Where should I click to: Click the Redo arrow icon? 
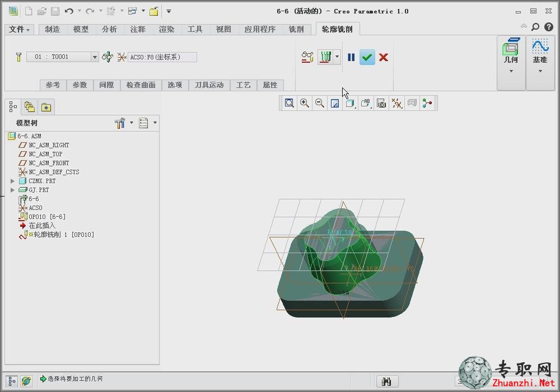coord(90,11)
